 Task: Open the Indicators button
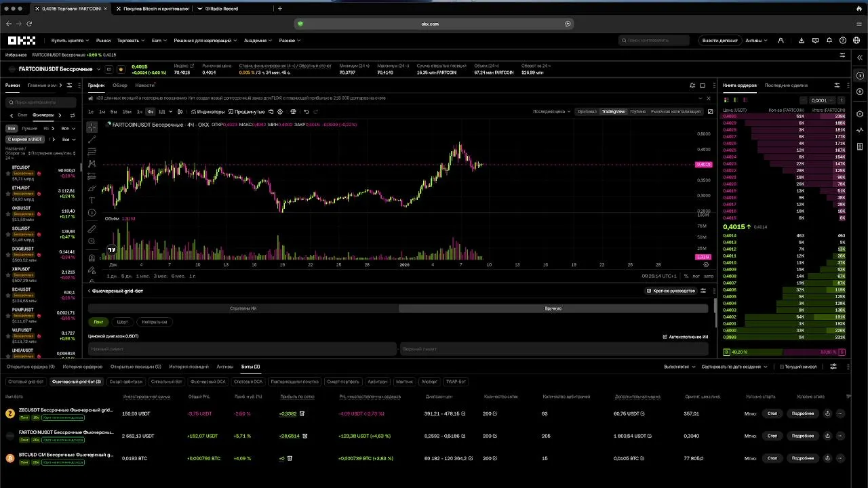tap(208, 111)
